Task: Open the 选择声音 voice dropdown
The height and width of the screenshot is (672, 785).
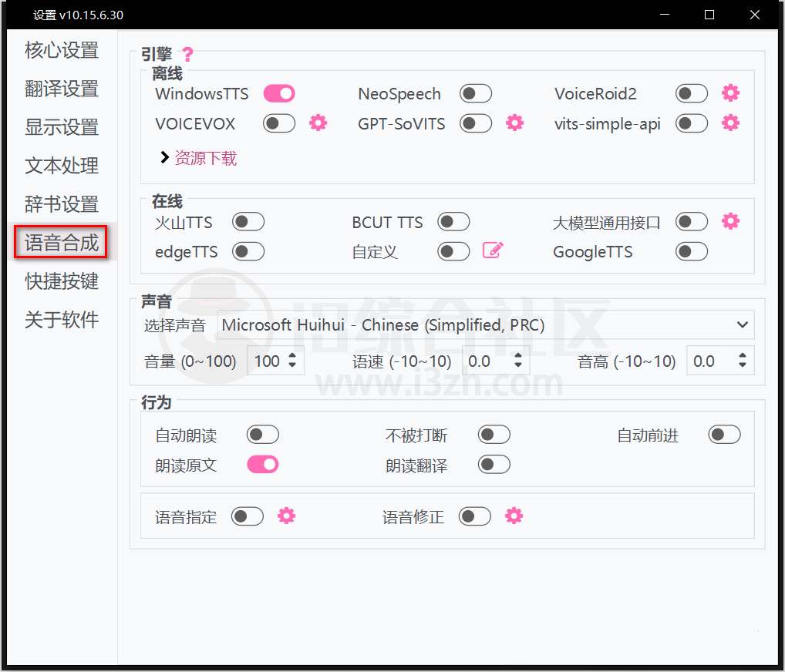Action: coord(486,325)
